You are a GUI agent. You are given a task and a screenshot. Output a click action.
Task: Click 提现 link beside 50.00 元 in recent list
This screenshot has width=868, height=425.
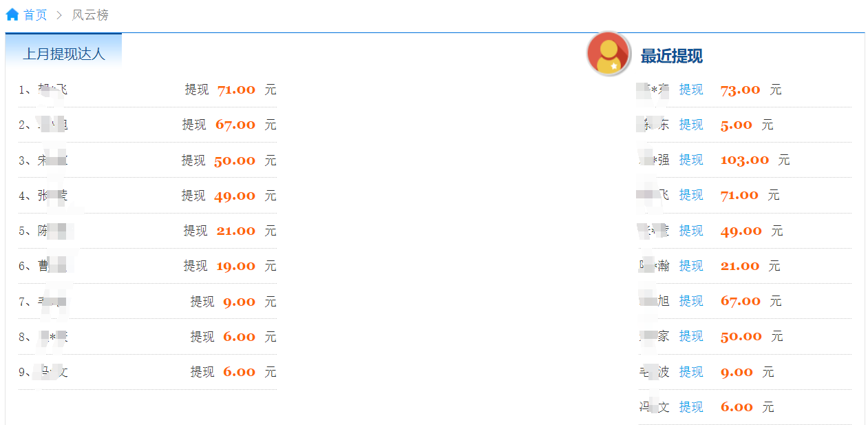tap(691, 336)
